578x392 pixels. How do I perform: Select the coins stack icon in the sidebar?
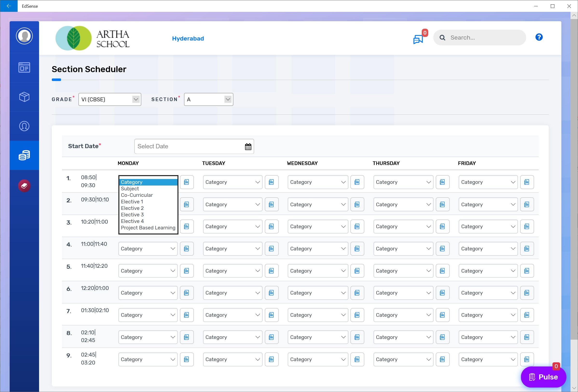24,155
